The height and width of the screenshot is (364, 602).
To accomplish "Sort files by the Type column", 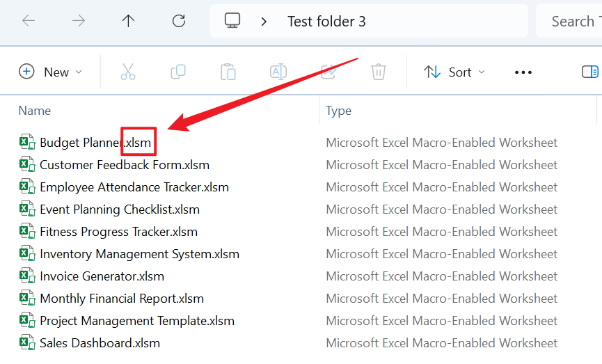I will 339,111.
